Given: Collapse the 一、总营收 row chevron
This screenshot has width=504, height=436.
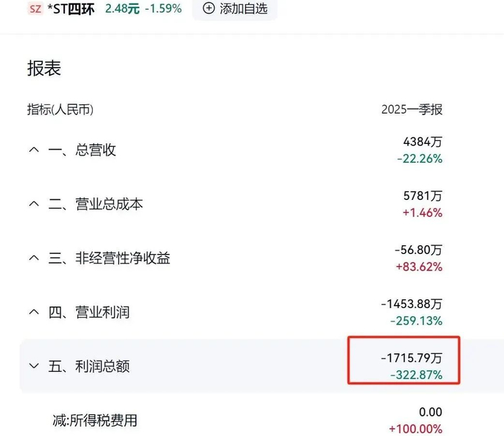Looking at the screenshot, I should (33, 150).
